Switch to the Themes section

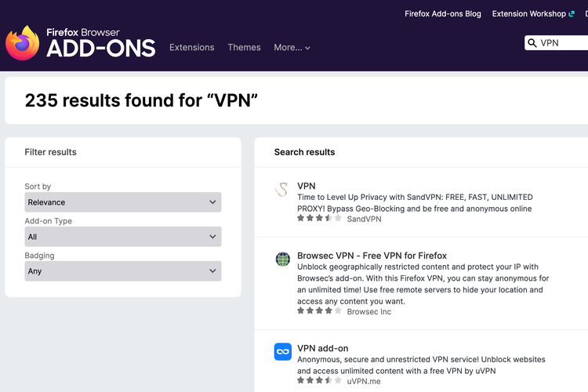(244, 48)
